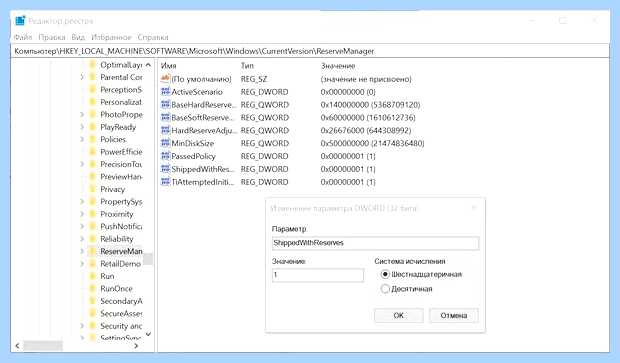Select the BaseHardReserve value icon
Image resolution: width=620 pixels, height=363 pixels.
pyautogui.click(x=165, y=105)
